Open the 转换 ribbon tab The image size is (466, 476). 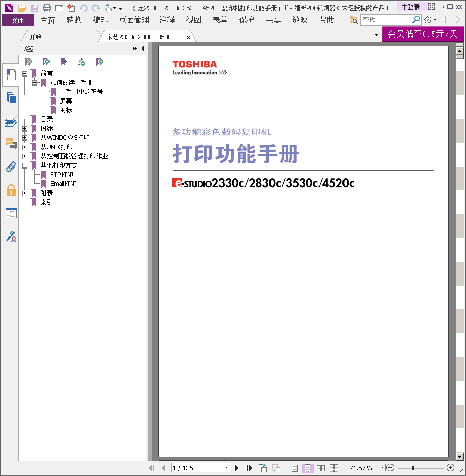(75, 20)
